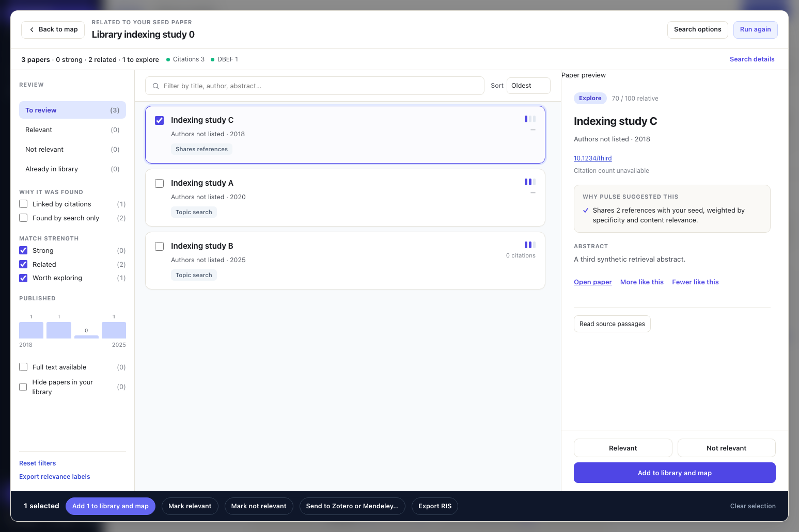Click Export RIS button
799x532 pixels.
(x=435, y=506)
